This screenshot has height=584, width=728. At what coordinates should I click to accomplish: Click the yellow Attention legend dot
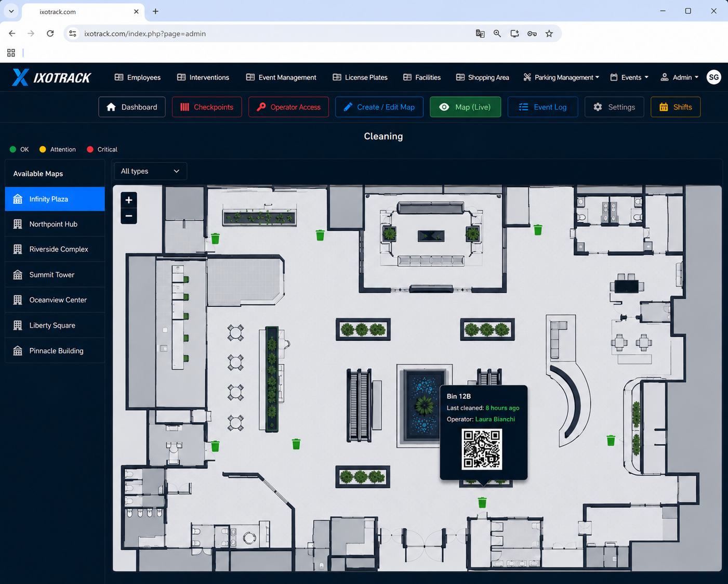pos(43,149)
